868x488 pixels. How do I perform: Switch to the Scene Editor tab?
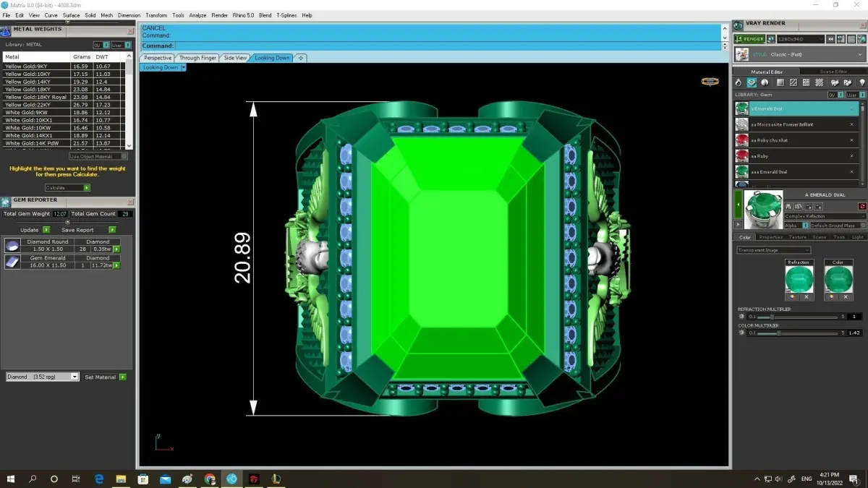click(833, 72)
